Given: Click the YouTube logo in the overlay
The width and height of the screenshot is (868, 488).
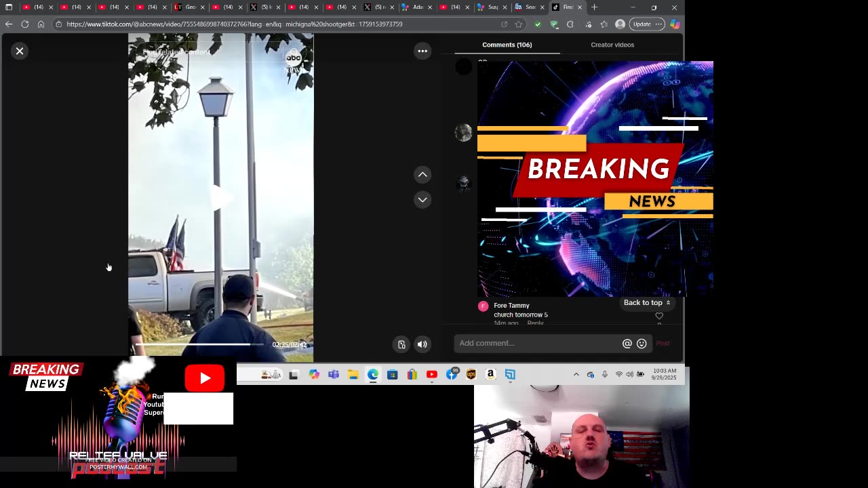Looking at the screenshot, I should 205,378.
